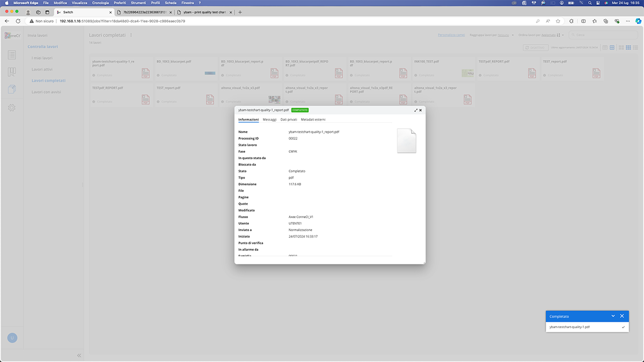Close the ybam-testchart-quality-1_report.pdf dialog
This screenshot has height=362, width=644.
tap(421, 110)
